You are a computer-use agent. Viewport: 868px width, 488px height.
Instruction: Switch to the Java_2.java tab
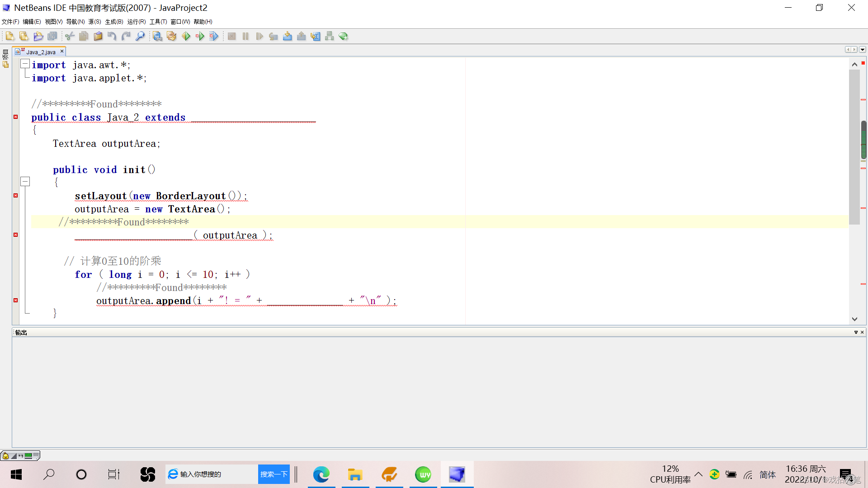coord(41,52)
